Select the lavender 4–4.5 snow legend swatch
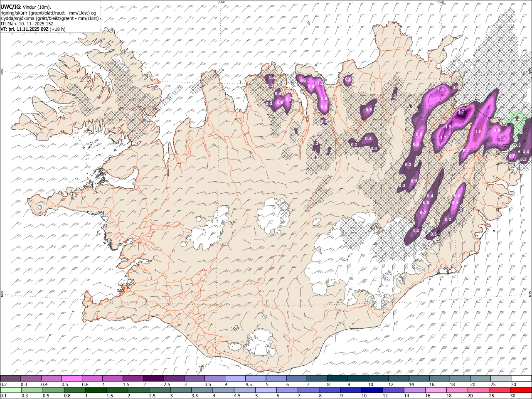Image resolution: width=532 pixels, height=399 pixels. tap(235, 378)
